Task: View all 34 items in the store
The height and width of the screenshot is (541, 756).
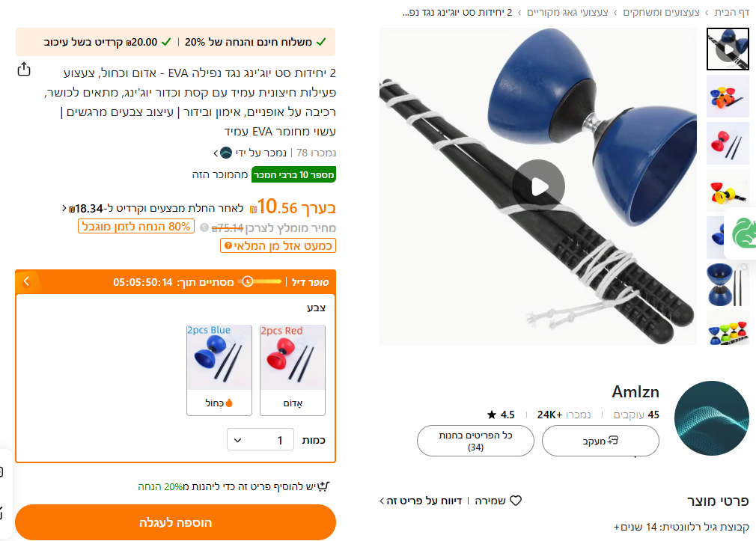Action: pyautogui.click(x=475, y=441)
